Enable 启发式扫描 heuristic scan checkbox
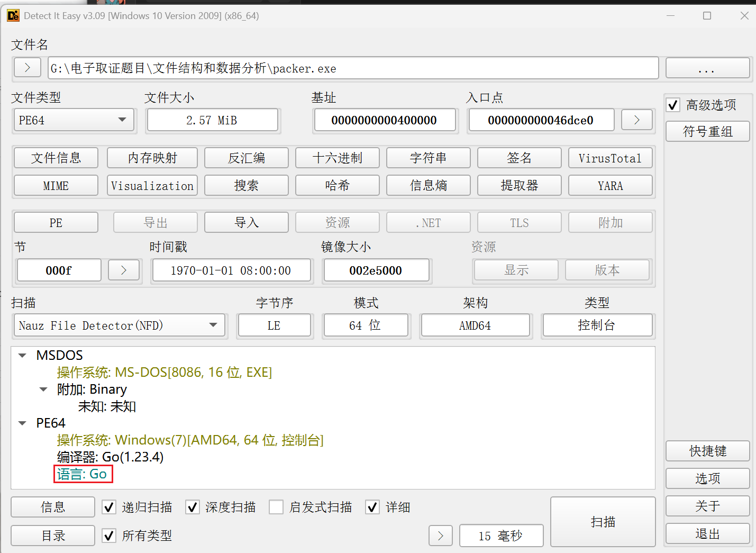 276,507
